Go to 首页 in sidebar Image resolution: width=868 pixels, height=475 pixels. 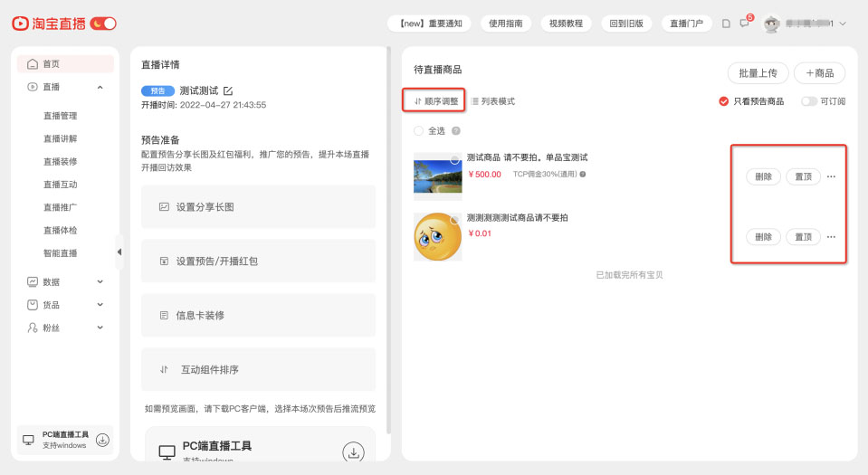coord(51,64)
